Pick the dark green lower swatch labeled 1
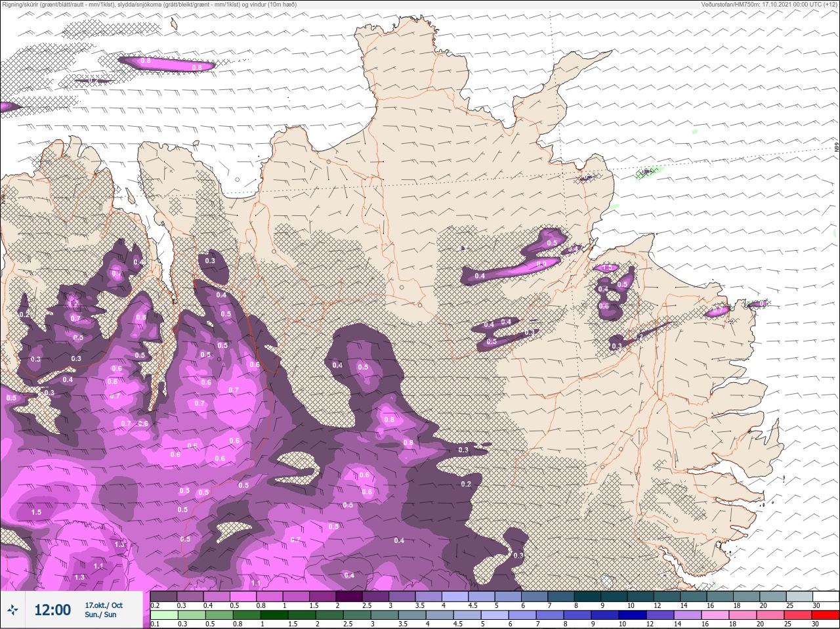840x629 pixels. 274,615
